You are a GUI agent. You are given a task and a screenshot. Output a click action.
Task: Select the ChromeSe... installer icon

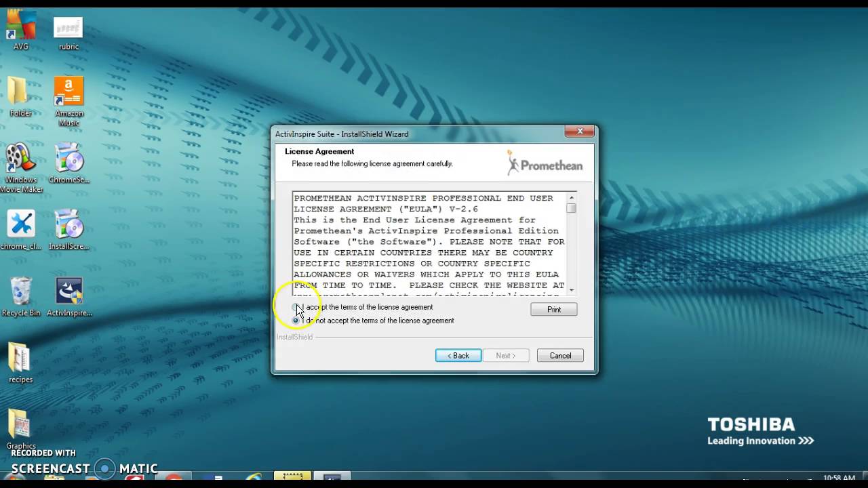(68, 163)
